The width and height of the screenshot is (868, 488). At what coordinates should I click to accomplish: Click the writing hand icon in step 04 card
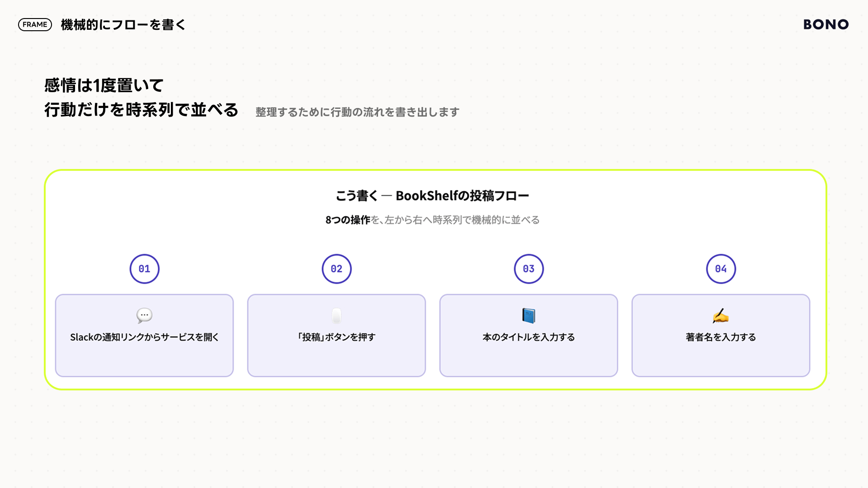tap(721, 315)
